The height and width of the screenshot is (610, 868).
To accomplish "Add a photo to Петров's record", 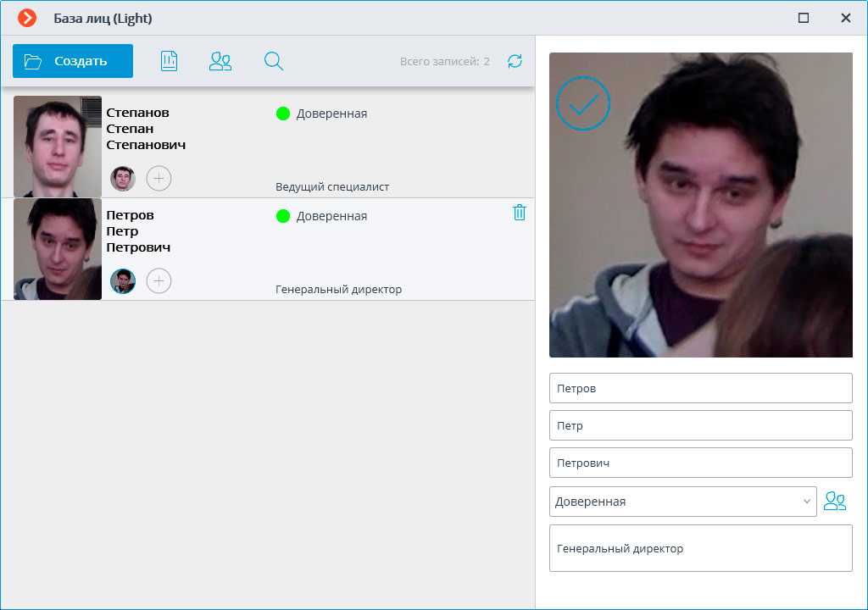I will 159,281.
